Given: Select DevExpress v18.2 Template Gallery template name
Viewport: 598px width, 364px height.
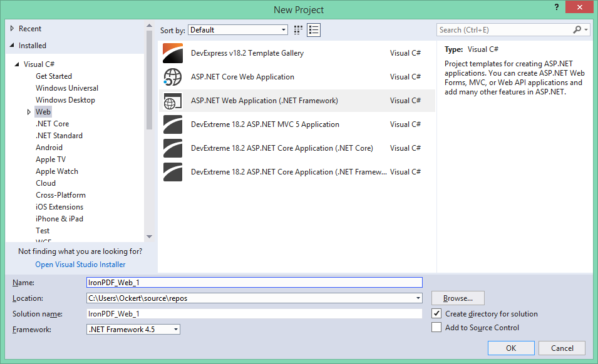Looking at the screenshot, I should coord(247,53).
